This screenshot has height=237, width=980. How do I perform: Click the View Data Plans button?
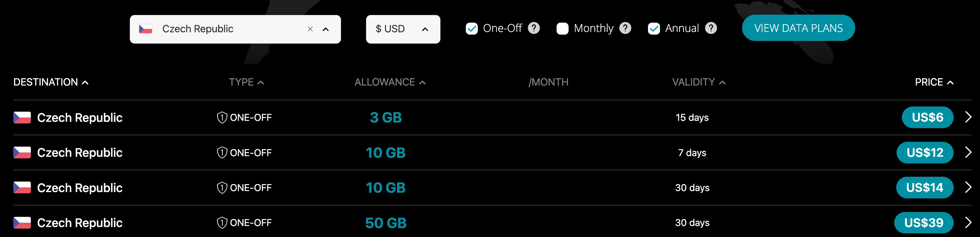(798, 28)
